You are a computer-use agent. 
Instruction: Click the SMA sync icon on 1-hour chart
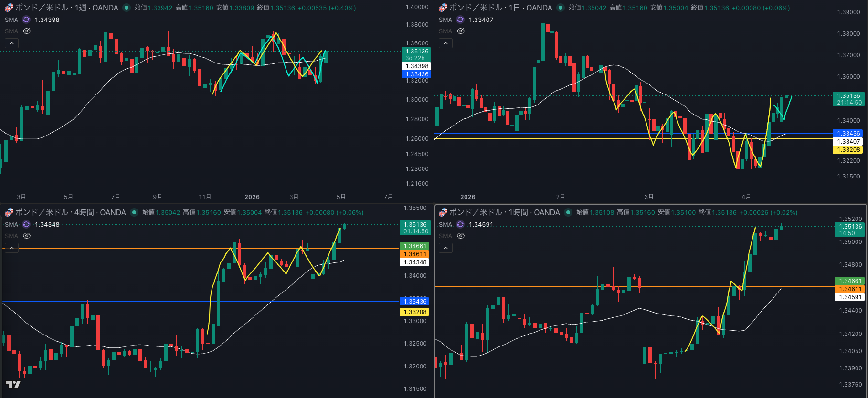click(x=460, y=224)
